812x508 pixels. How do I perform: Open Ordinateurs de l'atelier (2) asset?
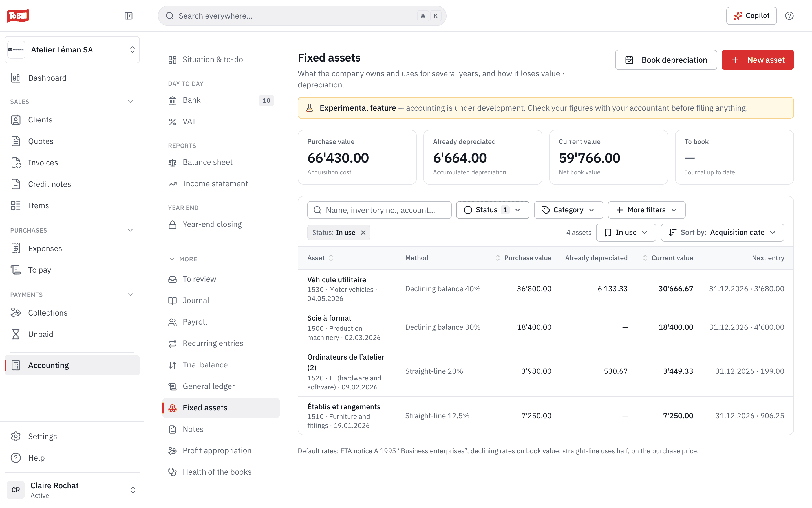click(x=546, y=371)
